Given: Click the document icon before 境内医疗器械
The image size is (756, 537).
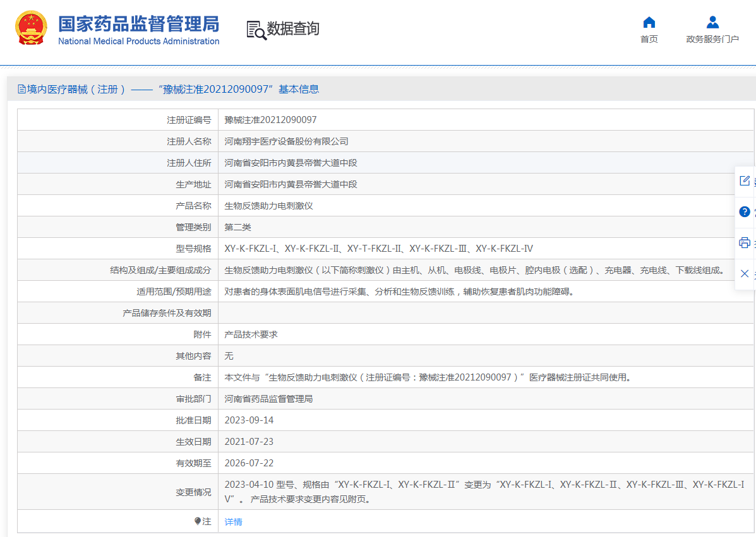Looking at the screenshot, I should click(21, 89).
